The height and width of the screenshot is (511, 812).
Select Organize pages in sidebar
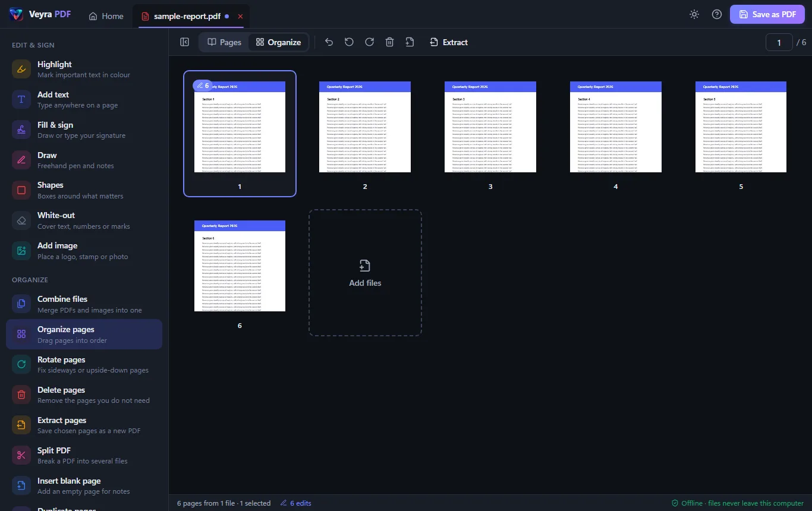click(x=84, y=334)
